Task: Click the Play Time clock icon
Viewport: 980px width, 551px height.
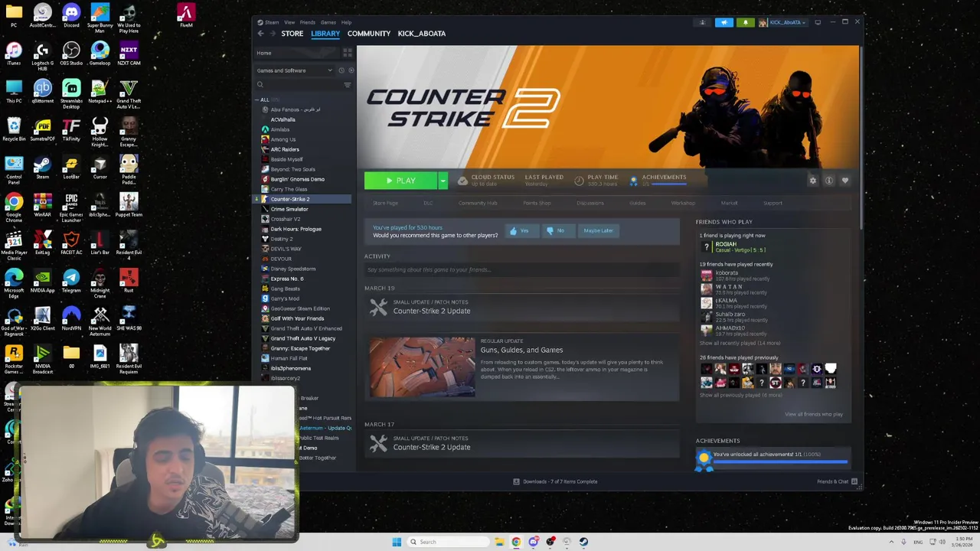Action: pos(579,181)
